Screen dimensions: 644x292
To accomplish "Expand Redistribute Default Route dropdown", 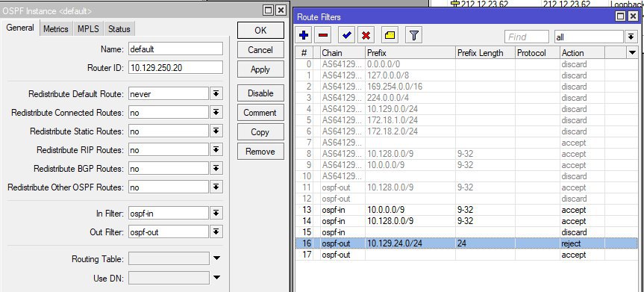I will (216, 94).
